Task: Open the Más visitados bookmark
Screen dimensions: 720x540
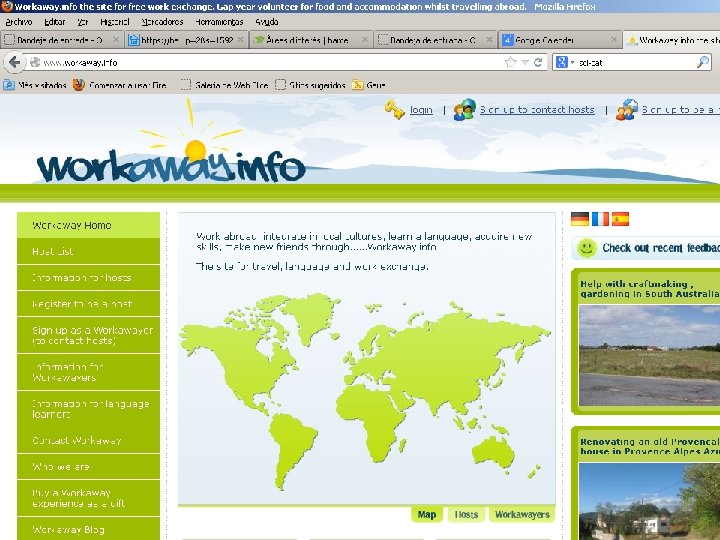Action: click(35, 85)
